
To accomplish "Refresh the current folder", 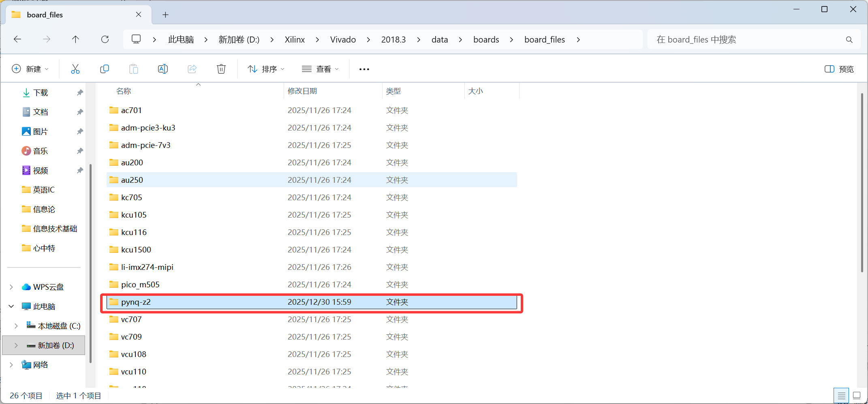I will 105,39.
